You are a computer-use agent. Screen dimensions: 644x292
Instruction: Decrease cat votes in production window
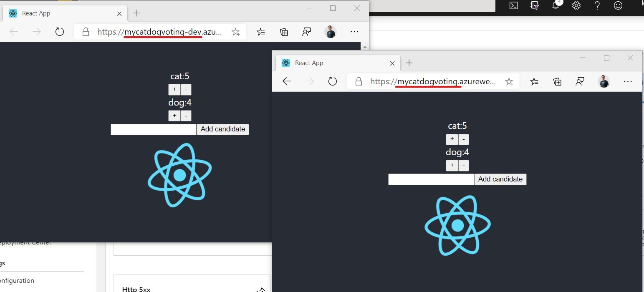click(x=464, y=139)
